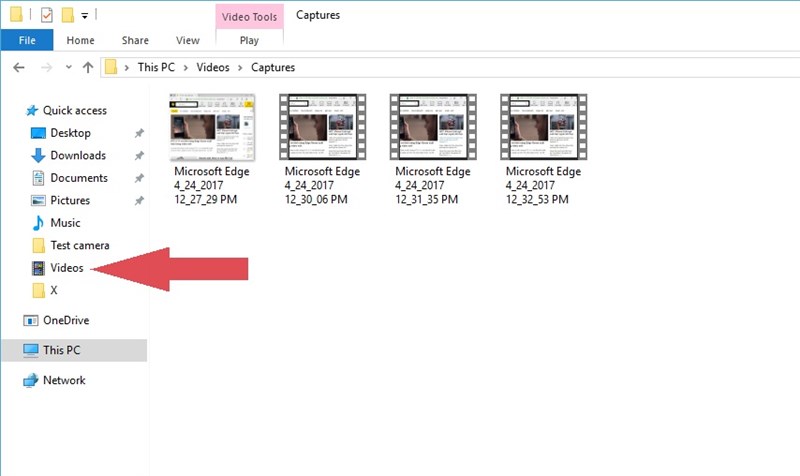Click the New Folder icon in title bar
Screen dimensions: 800x476
pos(67,15)
